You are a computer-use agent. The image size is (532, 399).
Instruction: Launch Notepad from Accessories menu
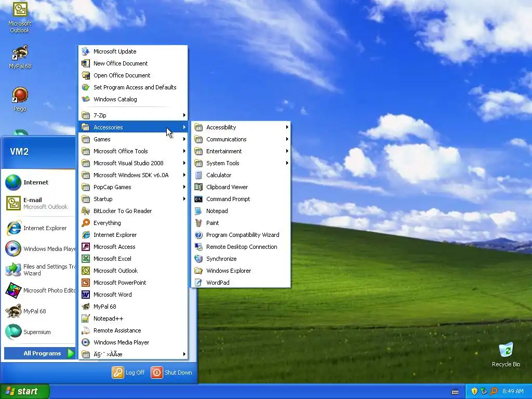[x=241, y=211]
